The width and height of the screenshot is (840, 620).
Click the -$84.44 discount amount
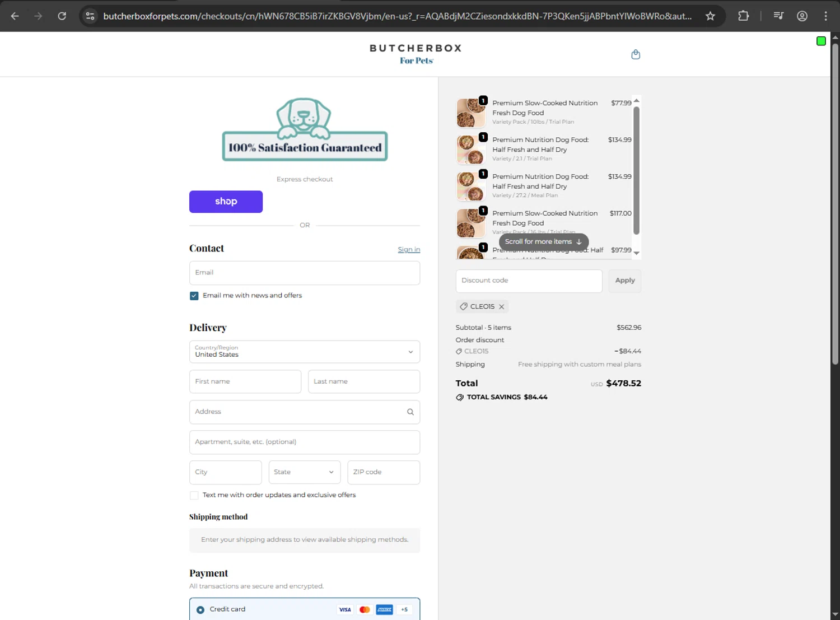pos(628,351)
